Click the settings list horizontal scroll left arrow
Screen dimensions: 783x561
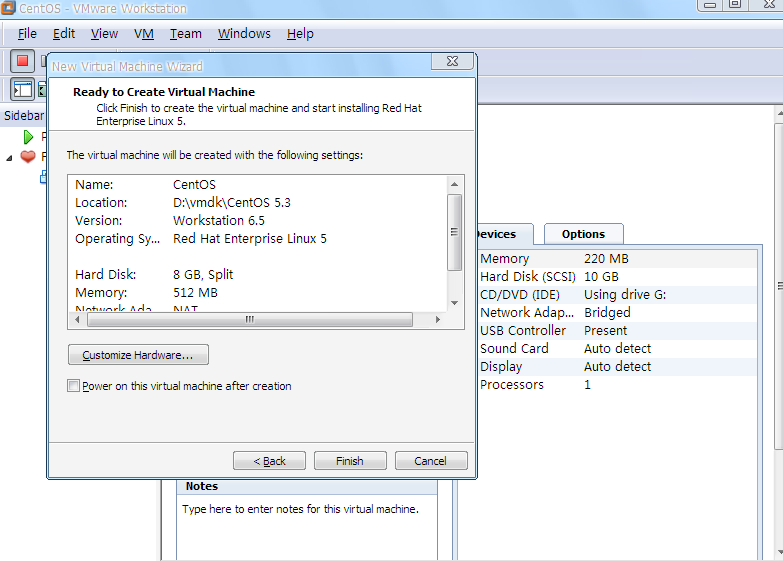[x=77, y=320]
